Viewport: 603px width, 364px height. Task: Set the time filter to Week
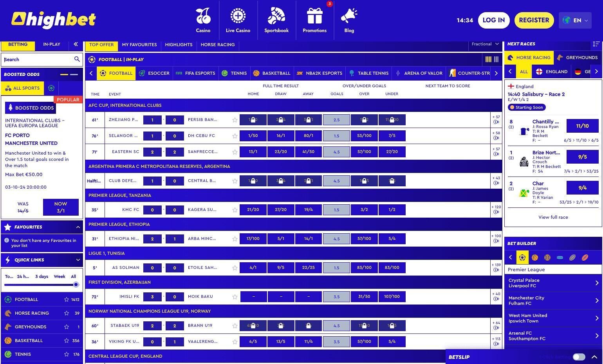point(60,276)
